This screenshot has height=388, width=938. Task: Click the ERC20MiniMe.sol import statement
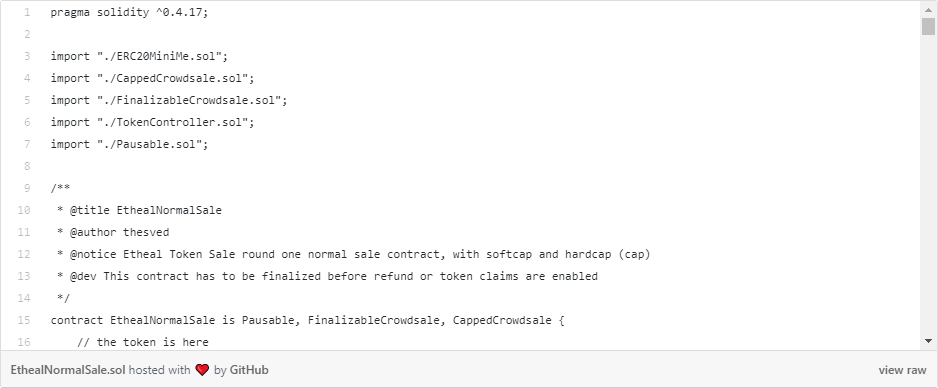click(x=139, y=56)
